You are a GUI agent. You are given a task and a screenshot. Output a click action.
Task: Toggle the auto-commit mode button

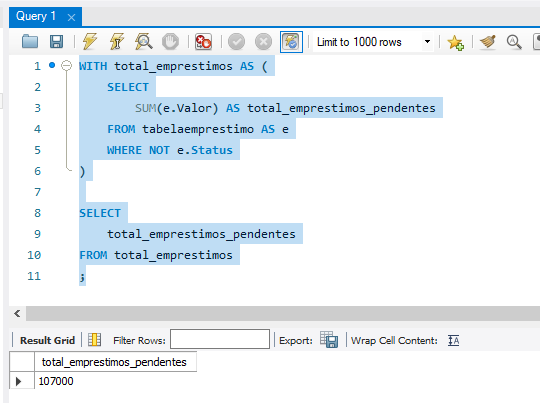291,42
